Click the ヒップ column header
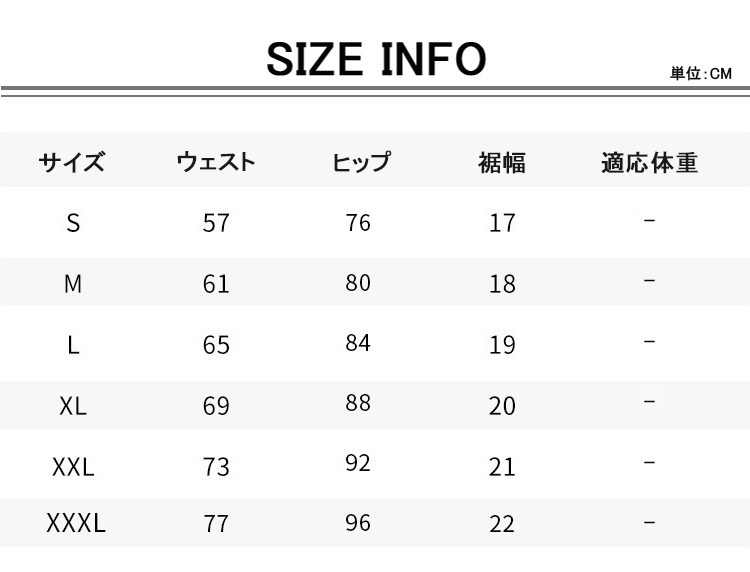 (359, 162)
